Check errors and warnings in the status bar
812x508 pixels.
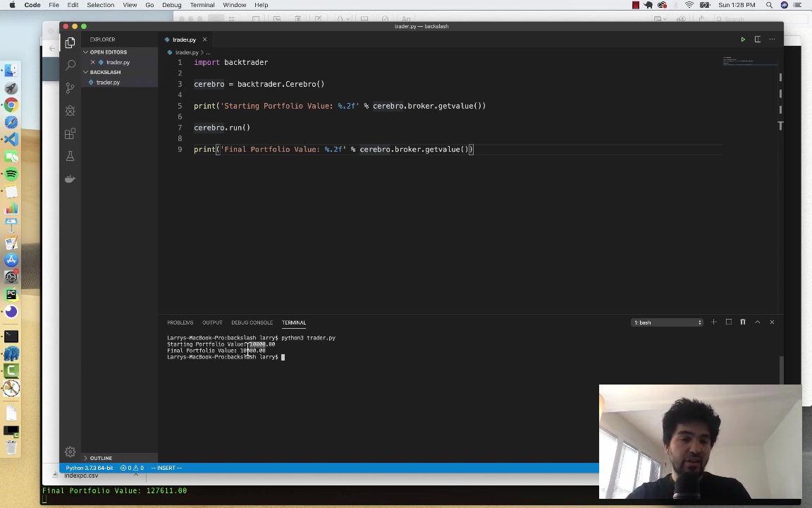tap(132, 468)
